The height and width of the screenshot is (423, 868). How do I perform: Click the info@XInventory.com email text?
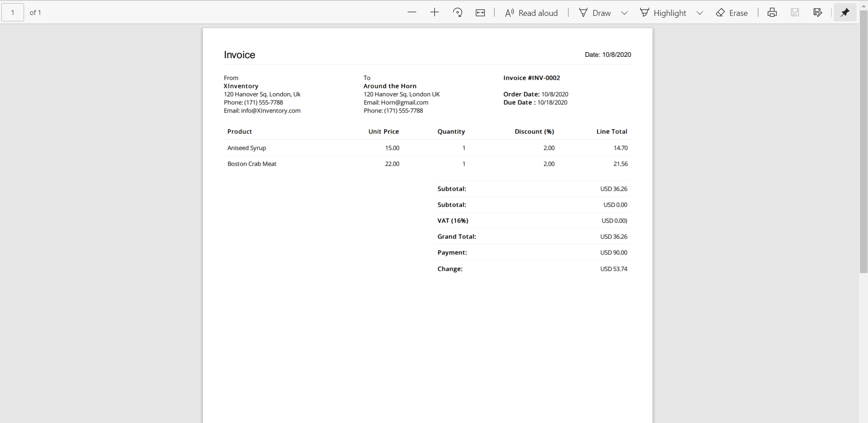(x=271, y=110)
